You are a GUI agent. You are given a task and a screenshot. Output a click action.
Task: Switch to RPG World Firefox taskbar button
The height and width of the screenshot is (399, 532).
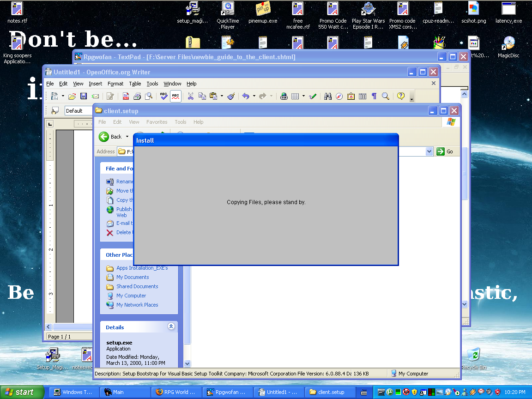(176, 392)
